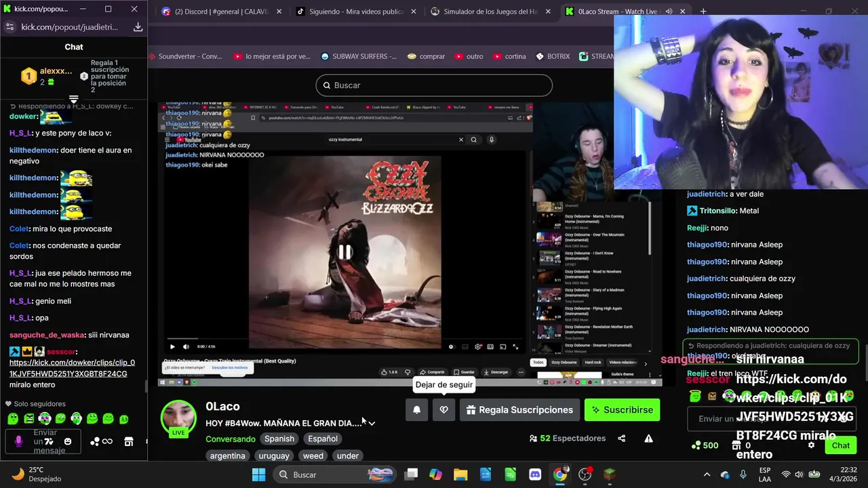Click the Suscribirse button
Image resolution: width=868 pixels, height=488 pixels.
pyautogui.click(x=622, y=409)
